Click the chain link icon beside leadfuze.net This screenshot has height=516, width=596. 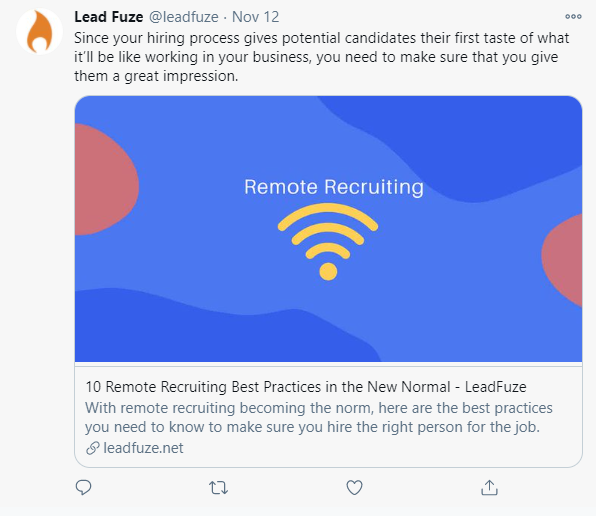tap(93, 448)
